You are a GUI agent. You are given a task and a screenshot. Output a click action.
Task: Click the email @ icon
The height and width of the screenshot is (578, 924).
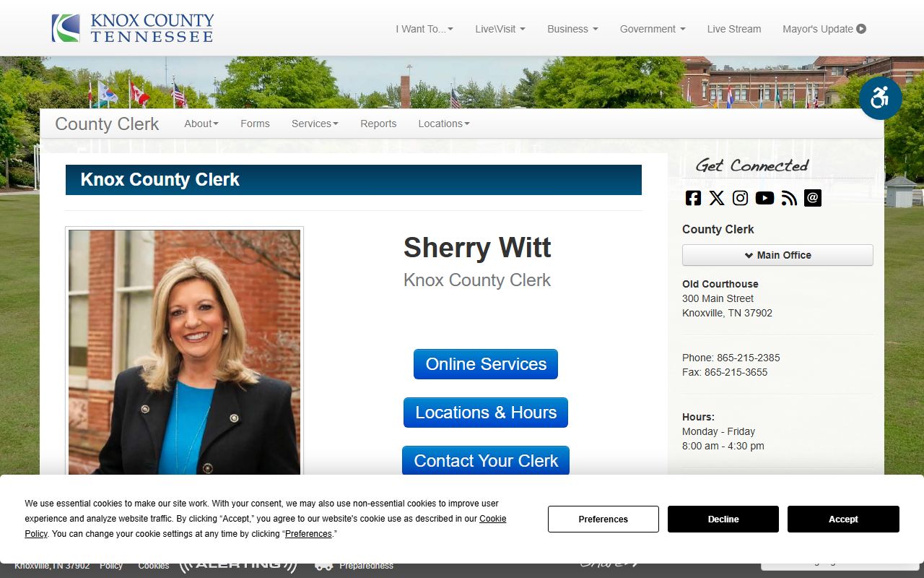(813, 198)
